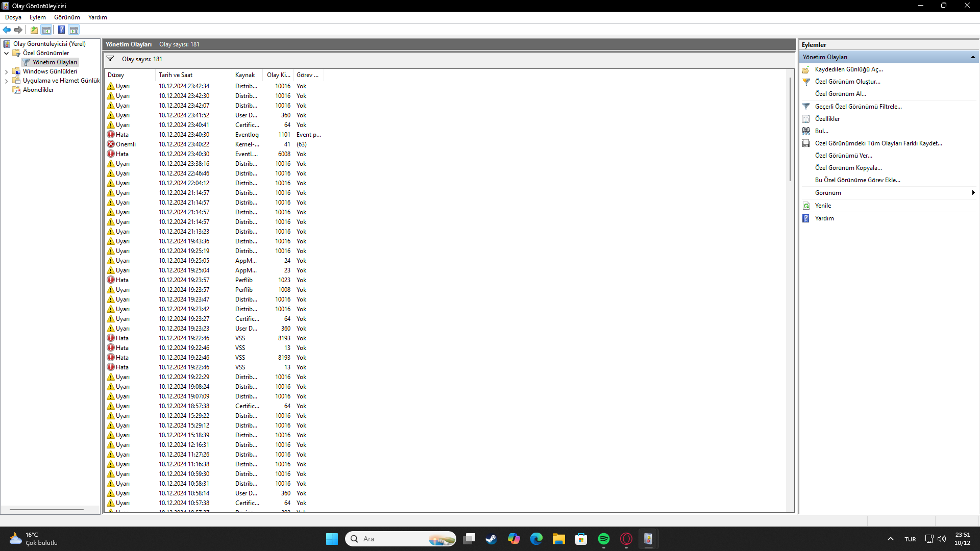Click floppy disk icon for Tüm Olayları Farklı Kaydet
The height and width of the screenshot is (551, 980).
coord(806,143)
